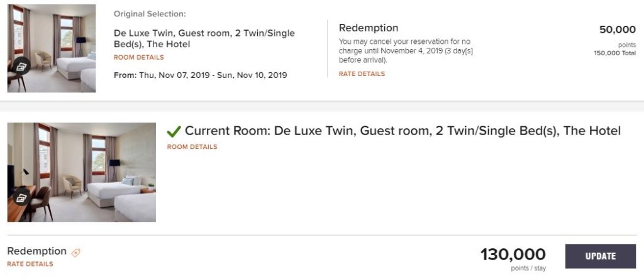Open Room Details under Current Room heading
644x279 pixels.
coord(192,147)
